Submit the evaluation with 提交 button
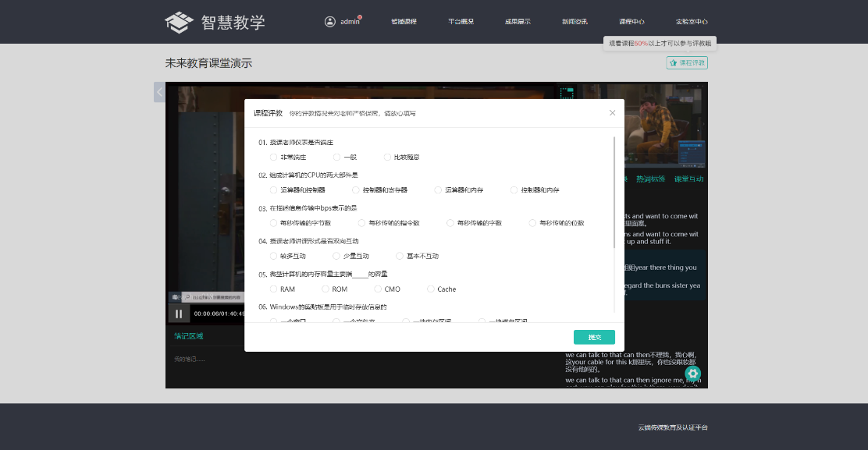This screenshot has height=450, width=868. click(x=594, y=337)
